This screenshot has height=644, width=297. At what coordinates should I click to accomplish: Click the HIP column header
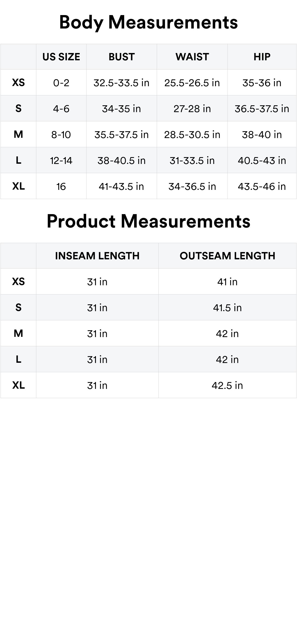pos(262,57)
